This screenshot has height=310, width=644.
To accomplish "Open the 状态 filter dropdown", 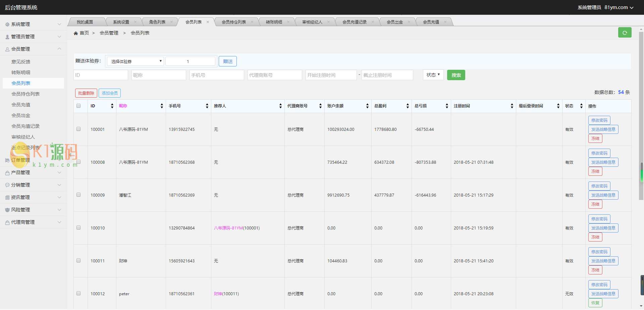I will click(x=433, y=75).
